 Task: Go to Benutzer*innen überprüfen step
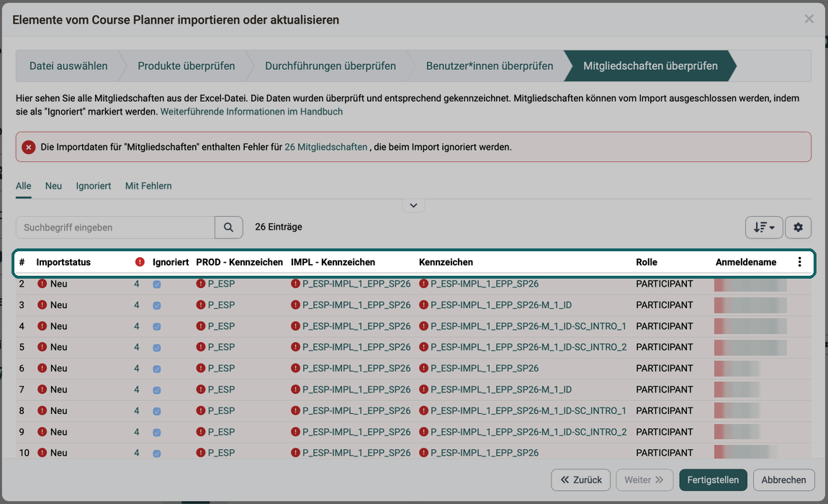490,66
